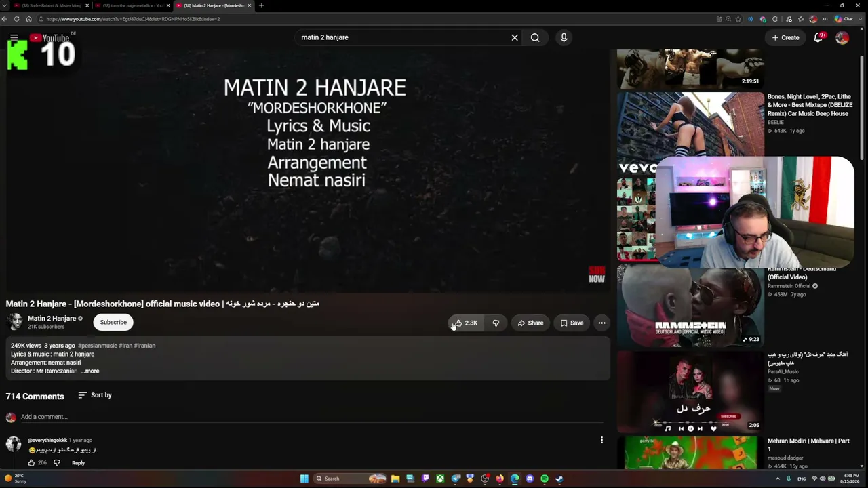
Task: Open options menu for the @everythingokkk comment
Action: point(601,441)
